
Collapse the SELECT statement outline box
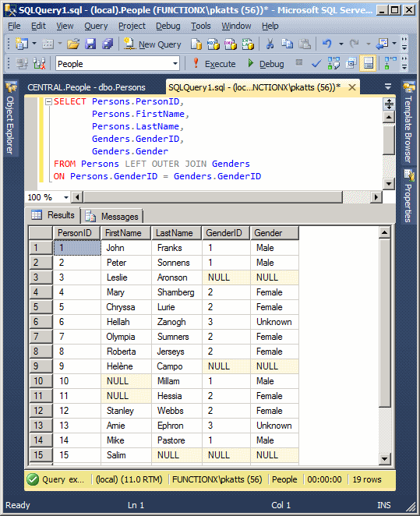[48, 101]
